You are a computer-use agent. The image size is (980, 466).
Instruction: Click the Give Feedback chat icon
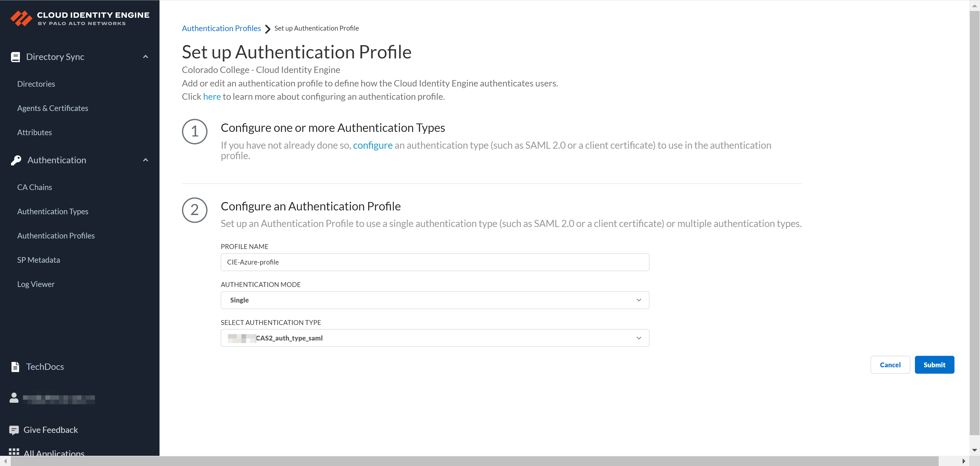(14, 430)
